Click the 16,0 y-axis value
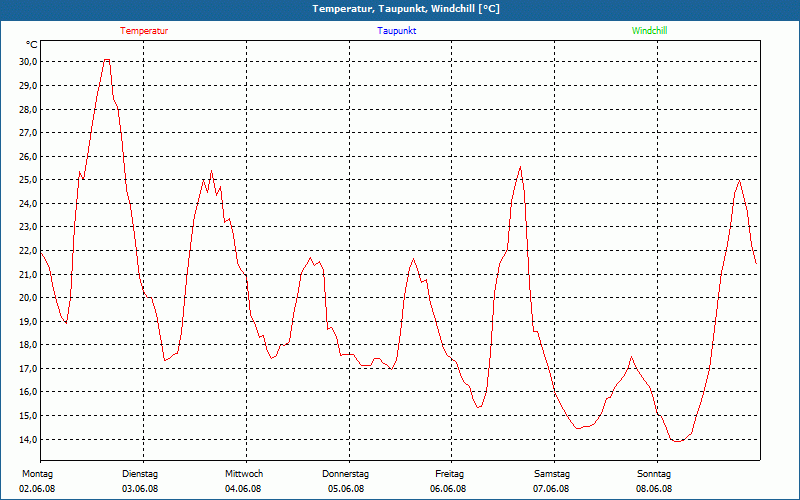 [29, 392]
